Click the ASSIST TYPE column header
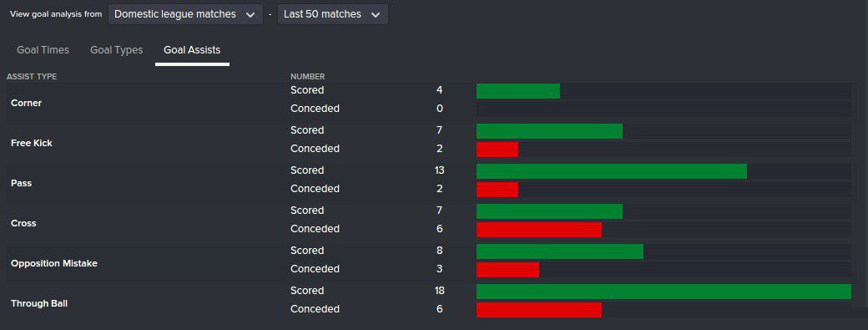The height and width of the screenshot is (330, 868). point(32,76)
